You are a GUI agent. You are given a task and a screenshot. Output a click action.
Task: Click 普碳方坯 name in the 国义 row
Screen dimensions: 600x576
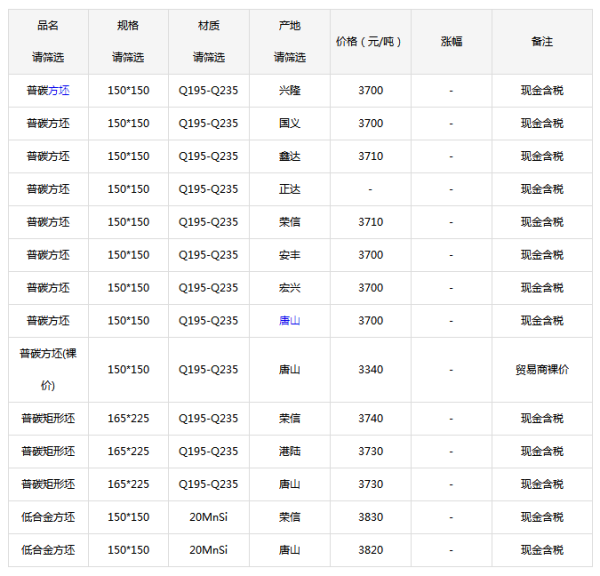coord(48,123)
